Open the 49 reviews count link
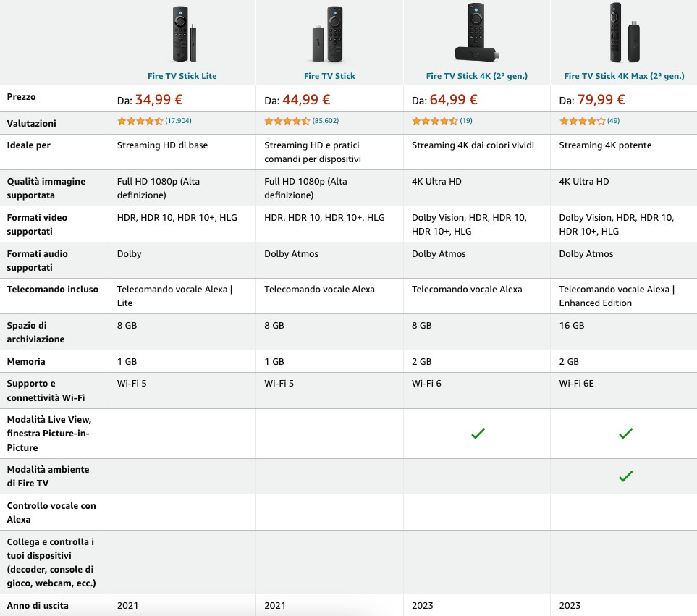 tap(614, 121)
